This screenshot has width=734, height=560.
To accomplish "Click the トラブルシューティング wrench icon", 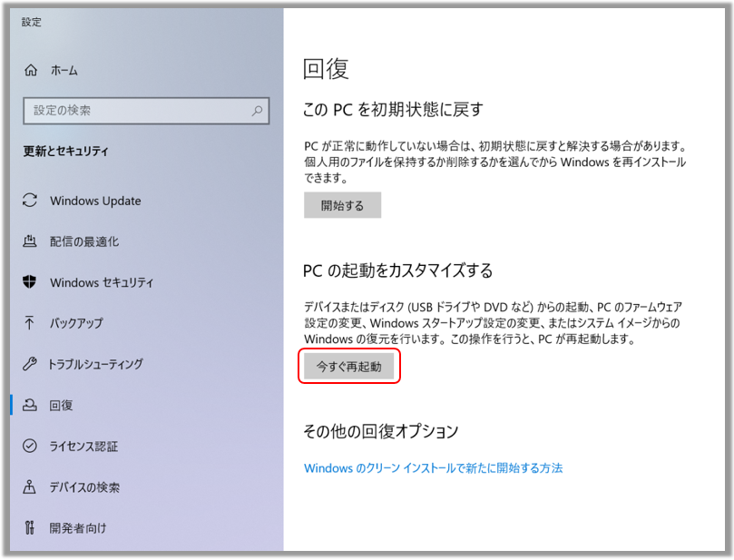I will tap(30, 364).
